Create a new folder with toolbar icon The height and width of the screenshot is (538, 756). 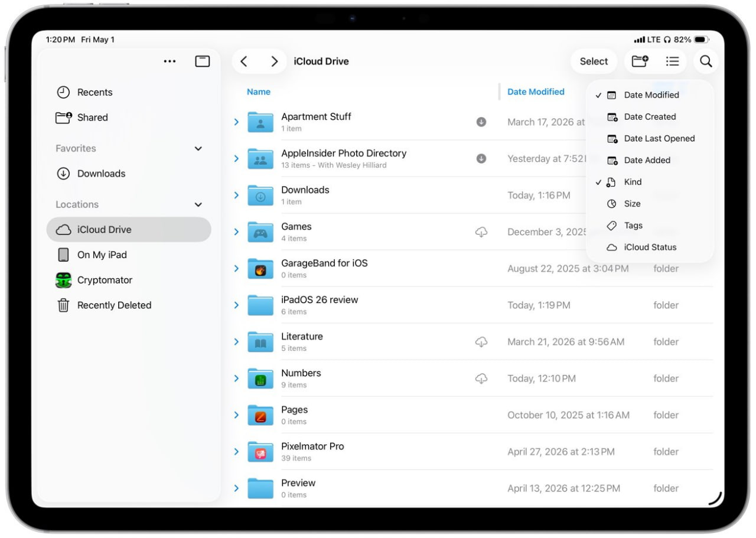click(x=640, y=61)
